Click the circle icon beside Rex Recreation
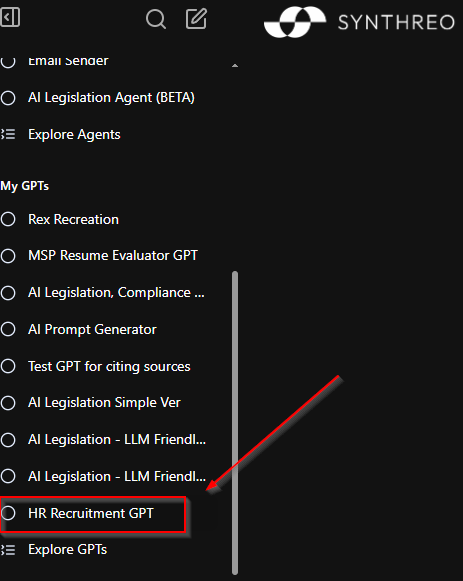The width and height of the screenshot is (463, 581). 8,219
